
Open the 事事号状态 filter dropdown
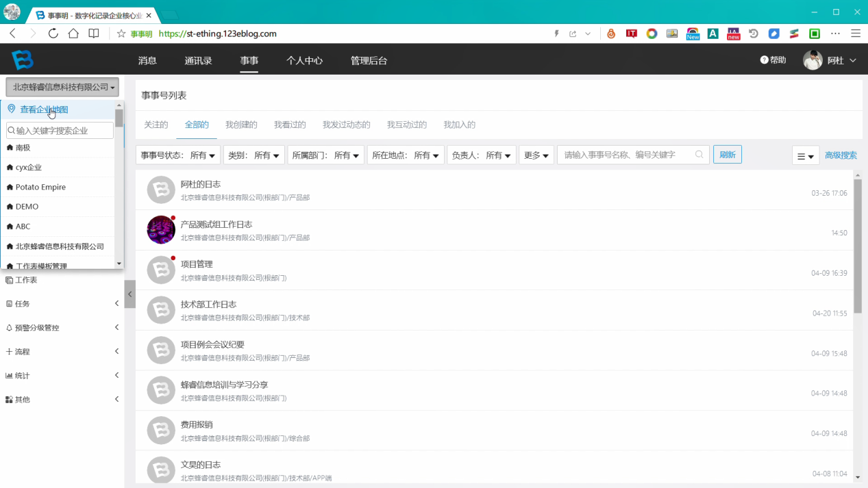pyautogui.click(x=178, y=155)
